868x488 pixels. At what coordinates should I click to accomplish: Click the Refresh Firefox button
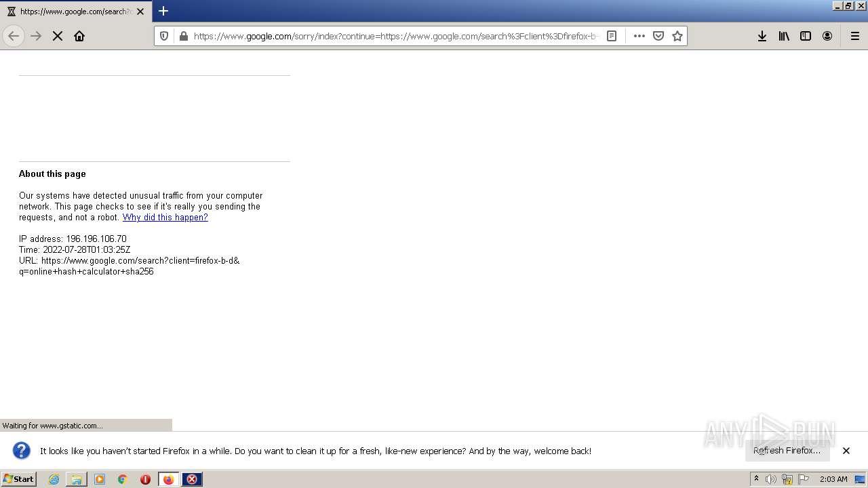pos(787,451)
